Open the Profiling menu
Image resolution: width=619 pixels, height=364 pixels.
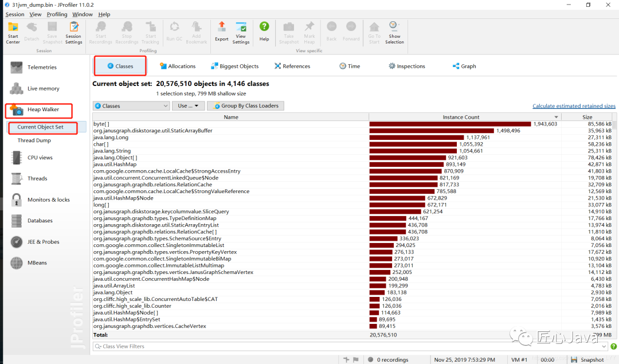coord(57,14)
